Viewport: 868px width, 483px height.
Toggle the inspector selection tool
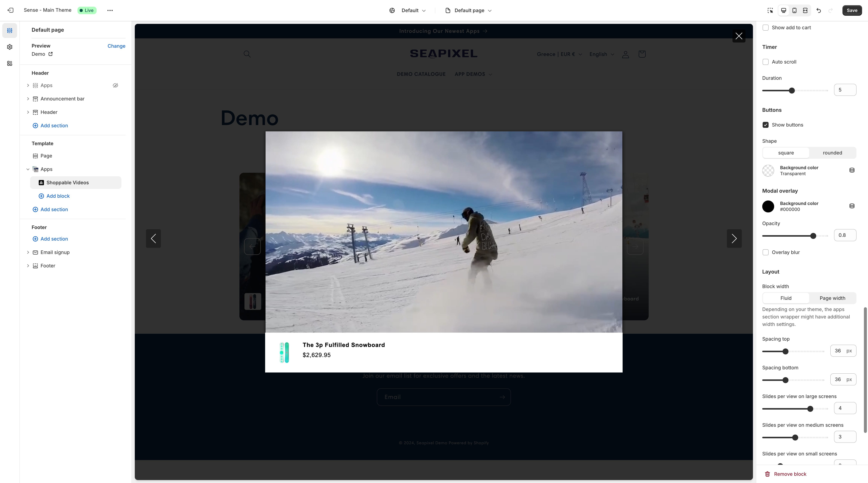[770, 10]
